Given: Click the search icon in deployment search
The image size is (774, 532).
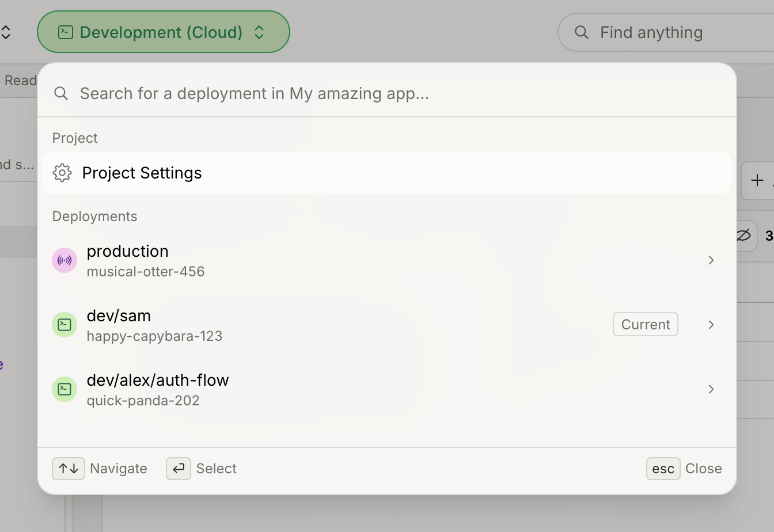Looking at the screenshot, I should [x=61, y=93].
